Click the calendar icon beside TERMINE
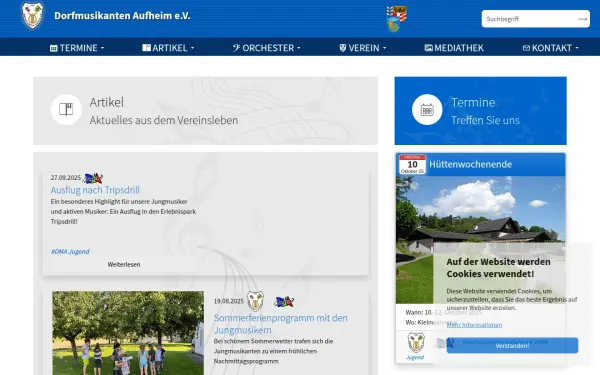Viewport: 600px width, 375px height. [x=54, y=48]
